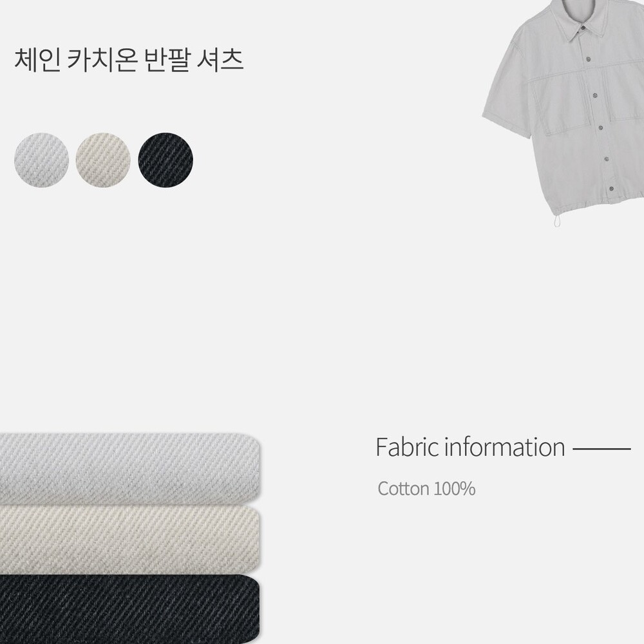This screenshot has width=644, height=644.
Task: Click the word 체인 in the title
Action: 37,60
